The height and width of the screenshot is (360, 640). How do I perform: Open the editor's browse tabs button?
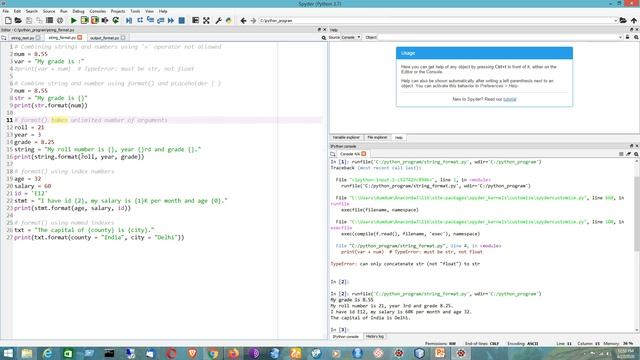click(4, 38)
